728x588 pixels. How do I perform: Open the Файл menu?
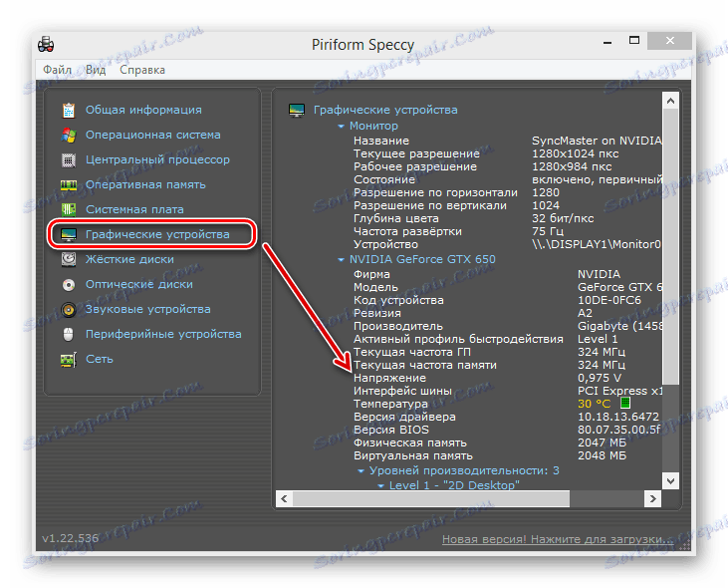pyautogui.click(x=57, y=70)
